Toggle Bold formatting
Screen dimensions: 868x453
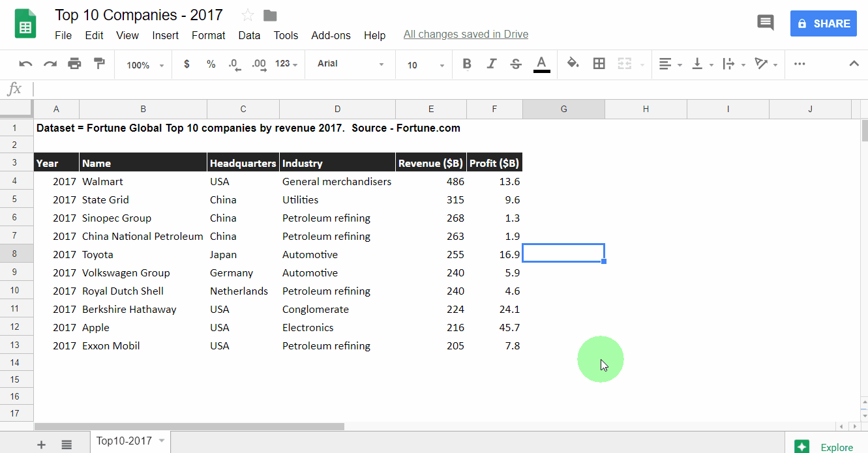click(467, 64)
